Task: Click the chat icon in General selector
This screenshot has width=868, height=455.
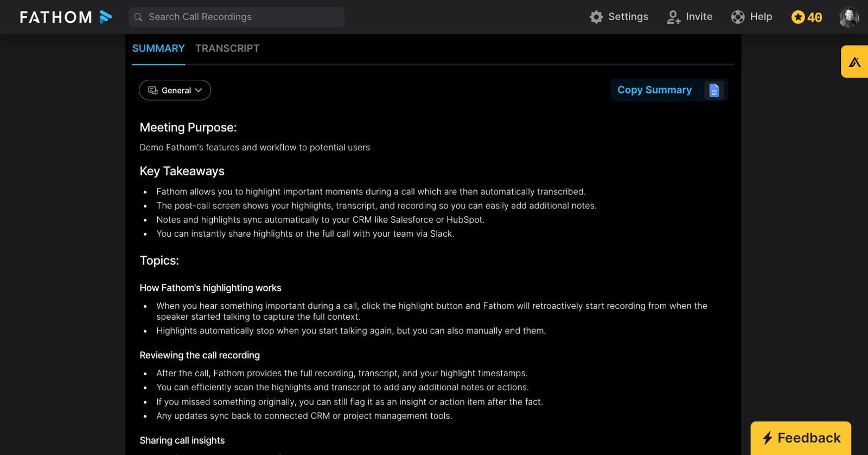Action: coord(153,90)
